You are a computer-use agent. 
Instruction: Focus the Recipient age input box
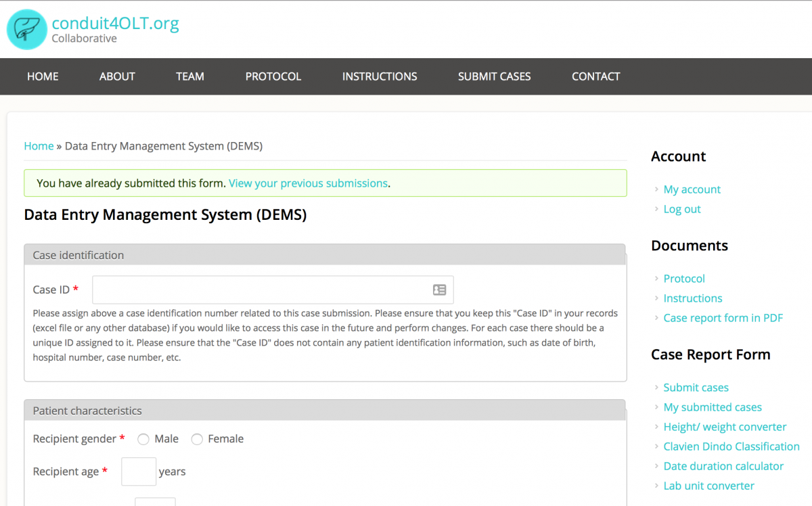pos(139,471)
